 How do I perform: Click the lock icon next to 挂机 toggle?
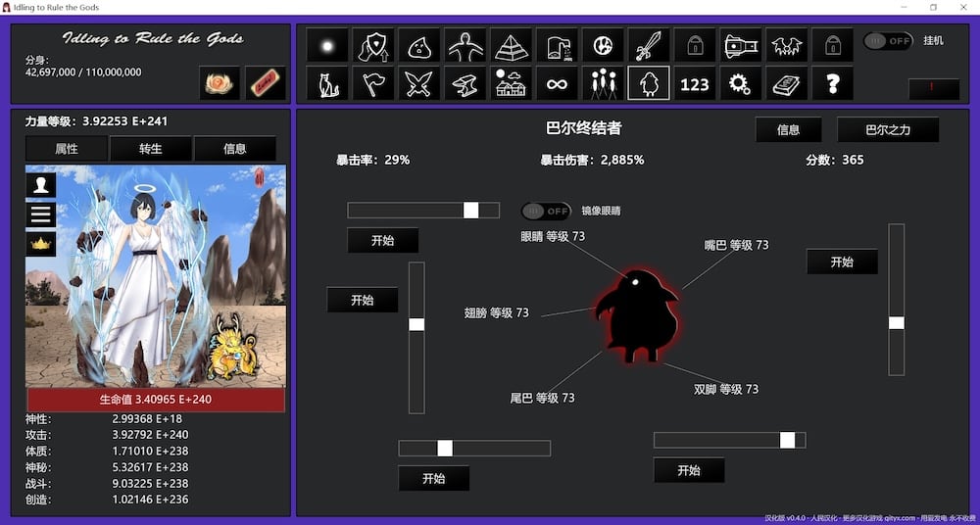832,45
